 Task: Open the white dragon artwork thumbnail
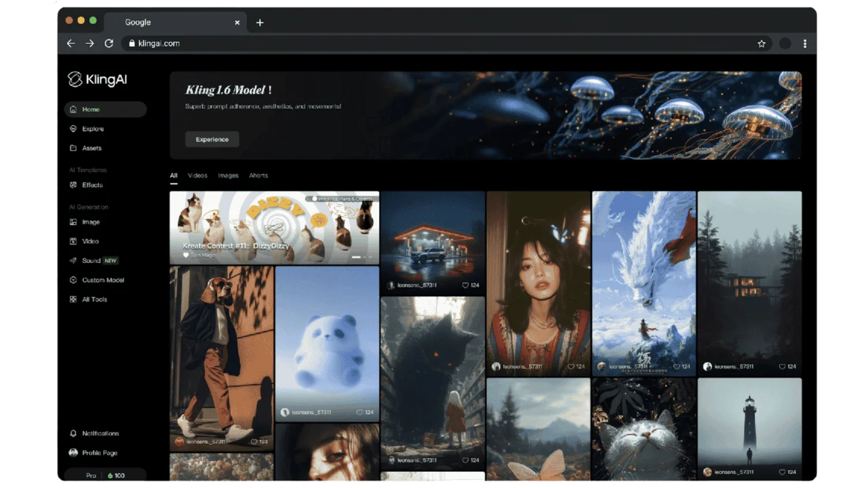[x=644, y=278]
